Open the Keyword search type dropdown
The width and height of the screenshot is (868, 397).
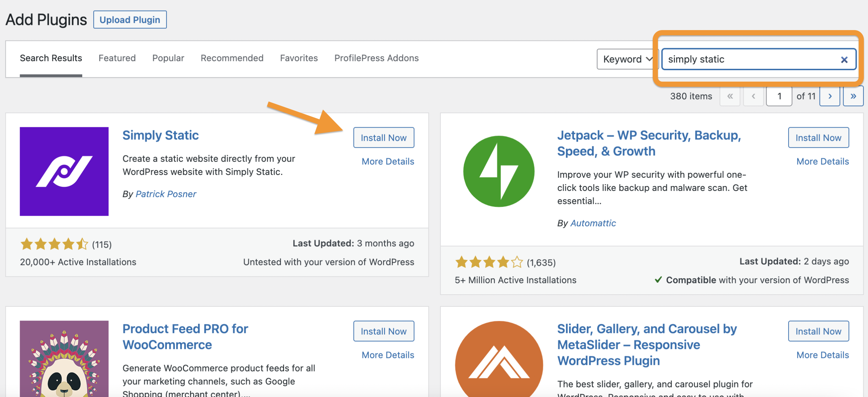point(627,59)
